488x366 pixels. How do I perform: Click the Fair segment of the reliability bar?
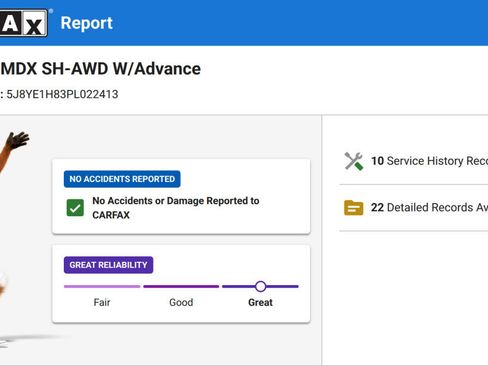click(x=102, y=286)
